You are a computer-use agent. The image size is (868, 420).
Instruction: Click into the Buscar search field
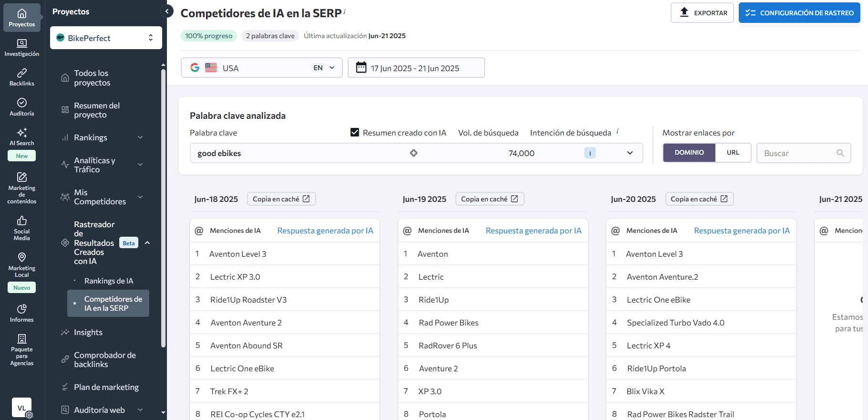(804, 153)
